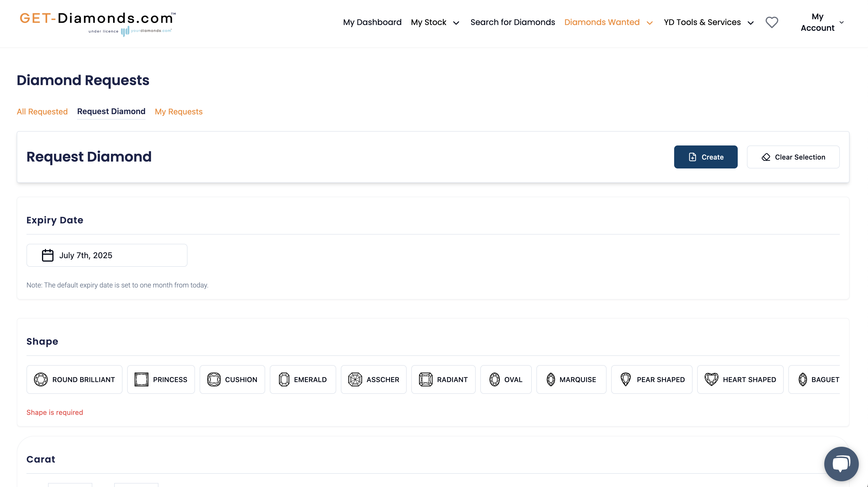
Task: Open Diamonds Wanted menu label
Action: tap(602, 22)
